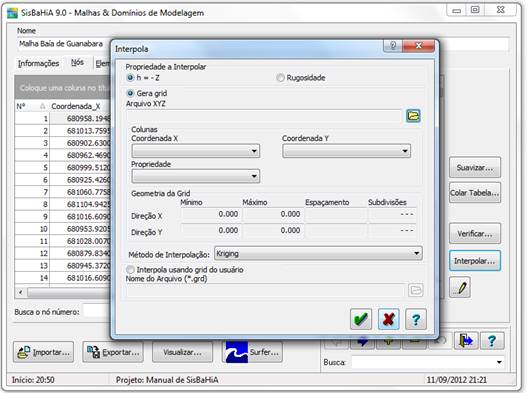The image size is (527, 393).
Task: Switch to the Informações tab
Action: click(38, 63)
